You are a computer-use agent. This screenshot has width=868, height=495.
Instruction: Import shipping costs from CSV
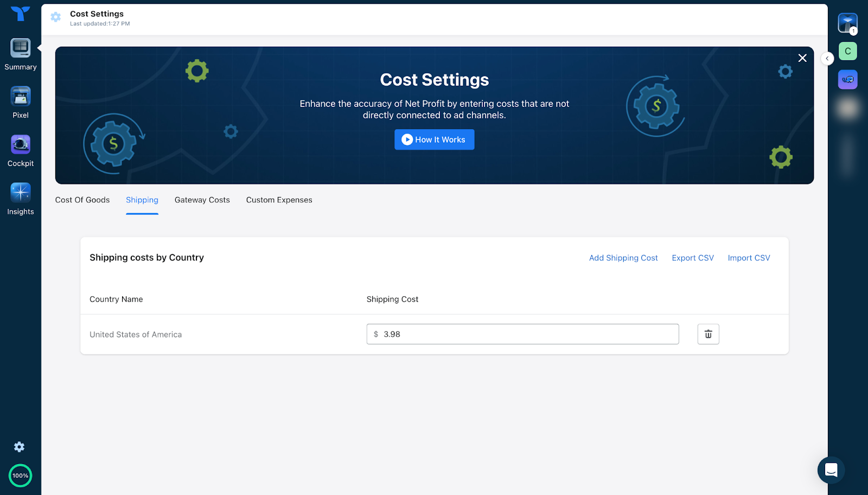(749, 258)
